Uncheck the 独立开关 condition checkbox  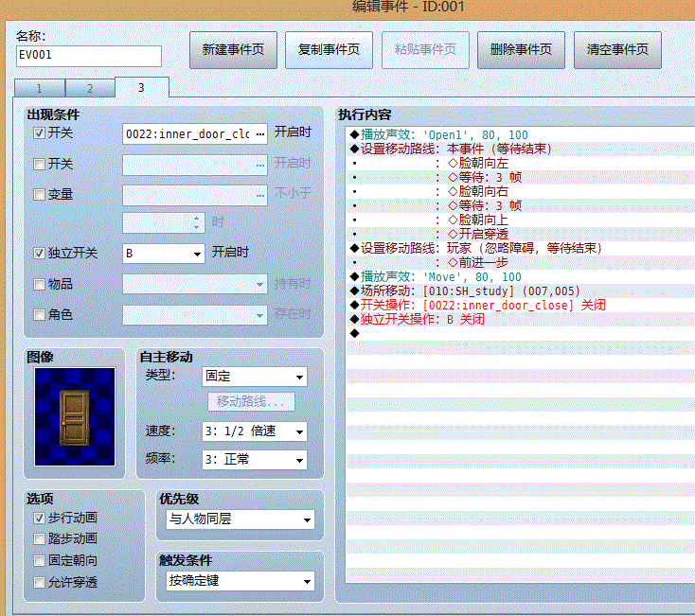pos(39,253)
